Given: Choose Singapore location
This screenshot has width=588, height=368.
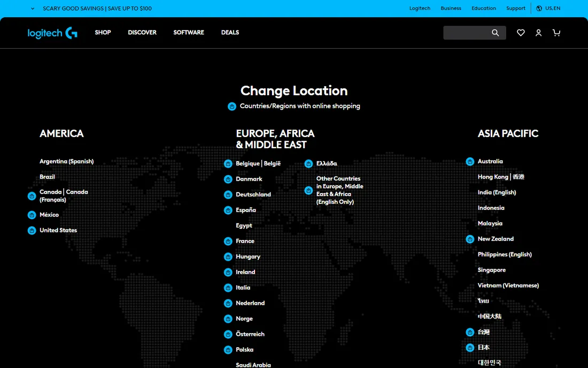Looking at the screenshot, I should coord(492,270).
